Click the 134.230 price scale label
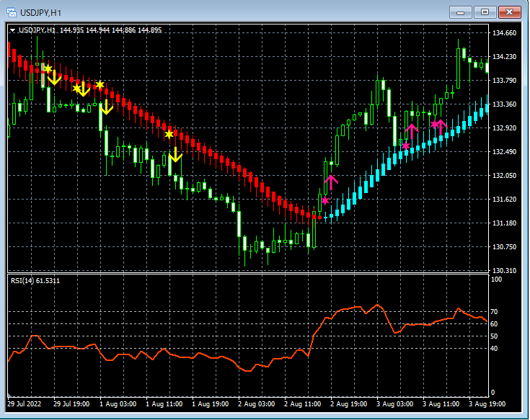Viewport: 530px width, 420px height. [504, 57]
